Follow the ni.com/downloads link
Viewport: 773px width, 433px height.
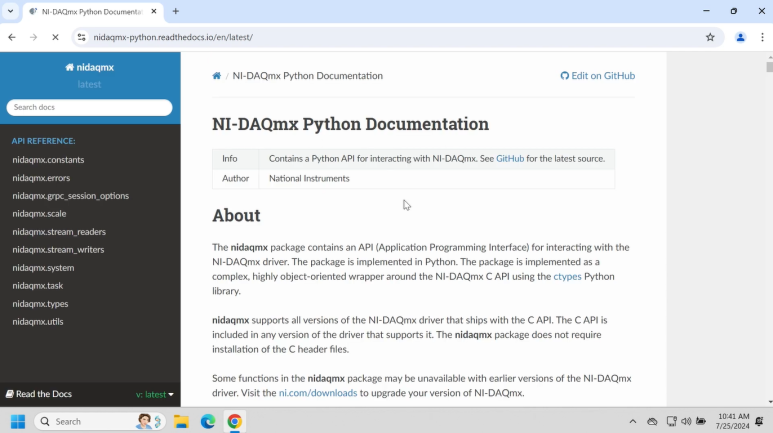317,393
